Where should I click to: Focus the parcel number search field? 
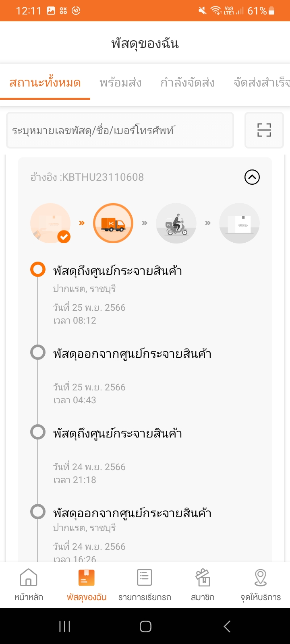120,130
